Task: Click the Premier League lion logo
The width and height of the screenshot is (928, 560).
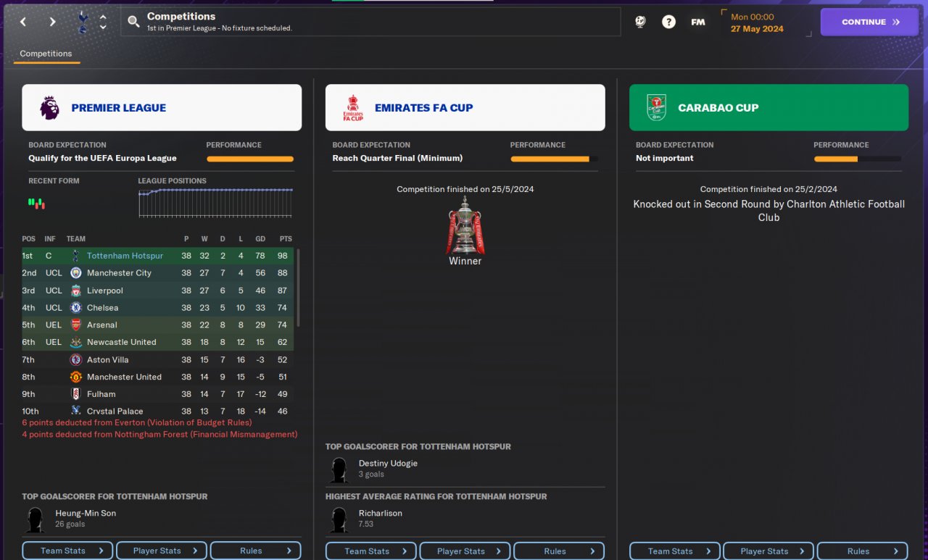Action: coord(50,107)
